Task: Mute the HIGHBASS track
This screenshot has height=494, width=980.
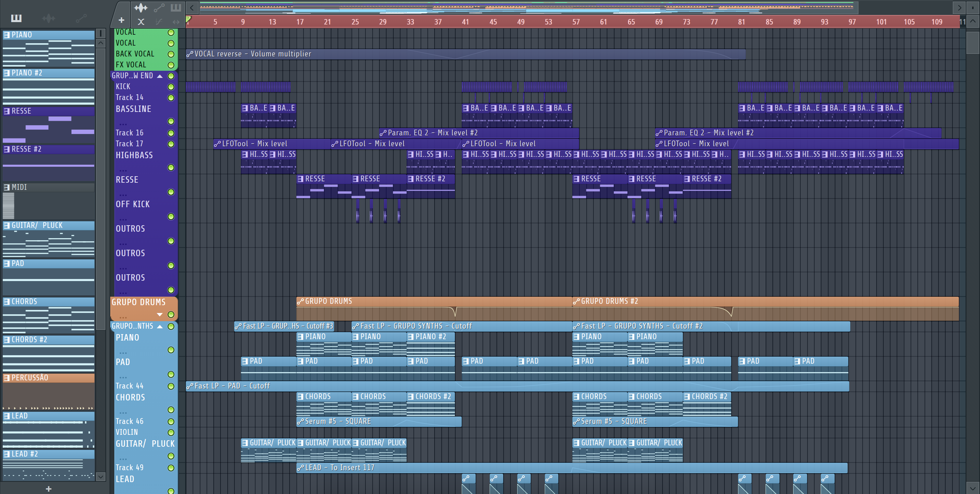Action: pos(171,168)
